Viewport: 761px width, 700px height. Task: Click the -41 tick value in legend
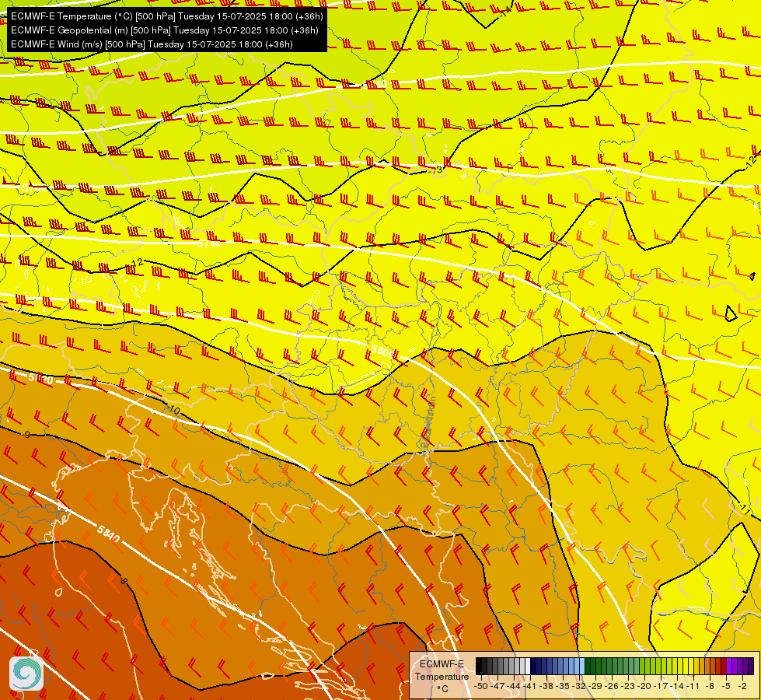(x=529, y=686)
